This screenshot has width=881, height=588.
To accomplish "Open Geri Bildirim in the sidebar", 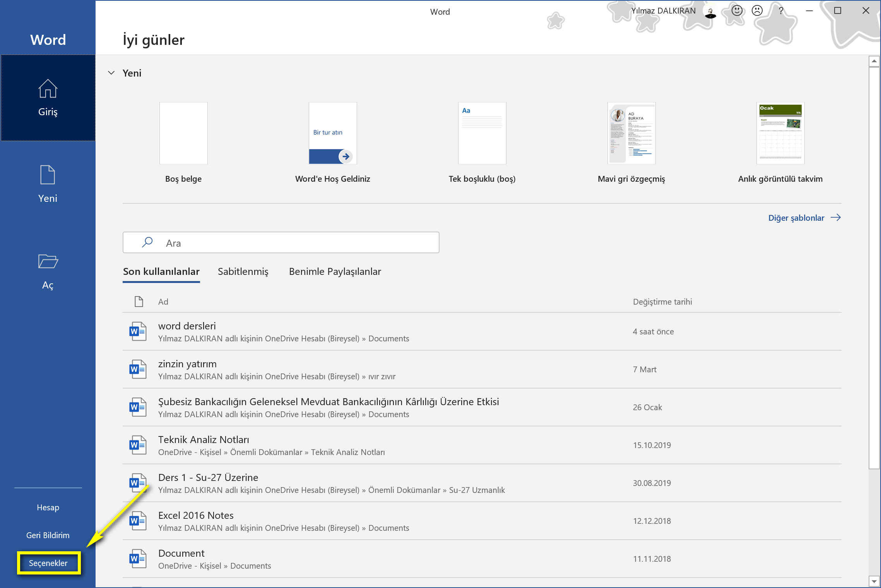I will 48,535.
